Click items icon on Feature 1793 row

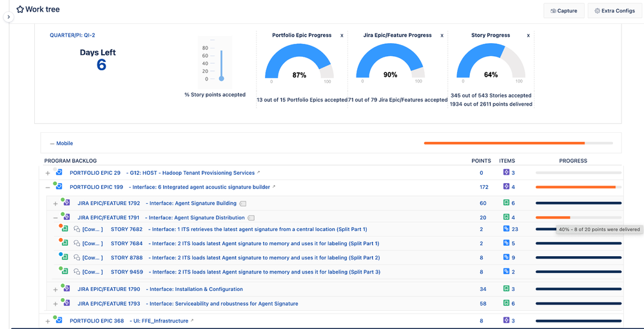[507, 303]
